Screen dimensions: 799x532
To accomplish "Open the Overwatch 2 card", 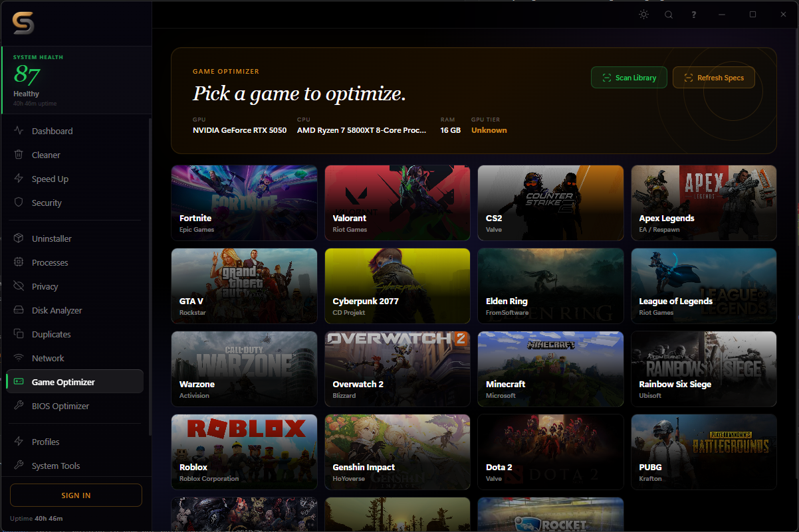I will pyautogui.click(x=398, y=369).
